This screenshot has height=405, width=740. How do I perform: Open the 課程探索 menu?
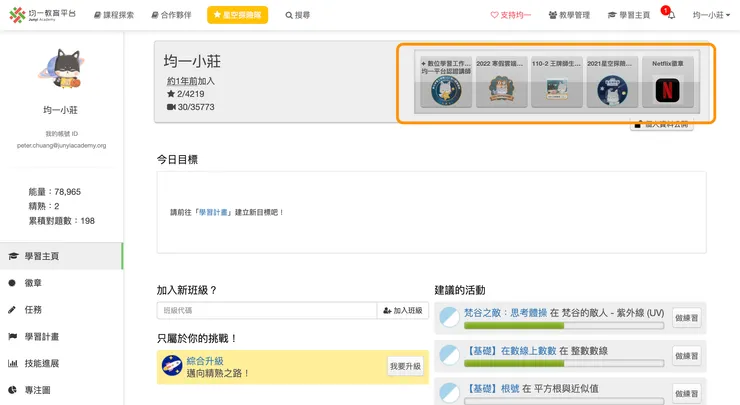tap(114, 15)
